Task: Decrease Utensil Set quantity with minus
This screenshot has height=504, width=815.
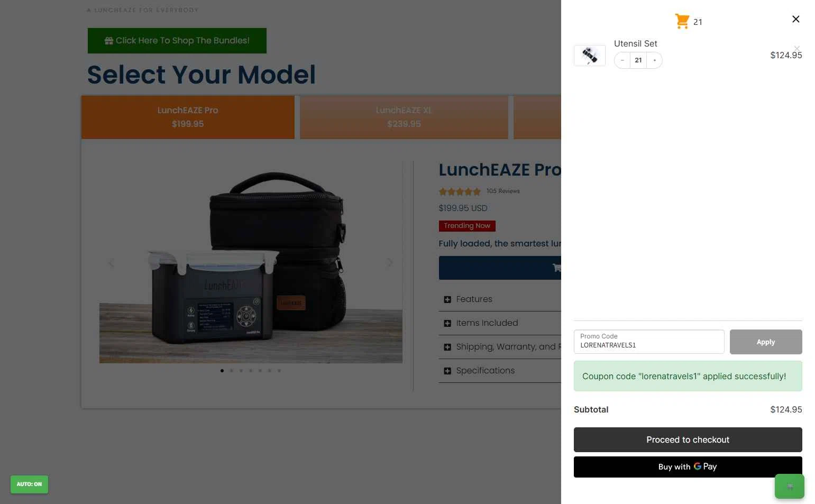Action: point(622,60)
